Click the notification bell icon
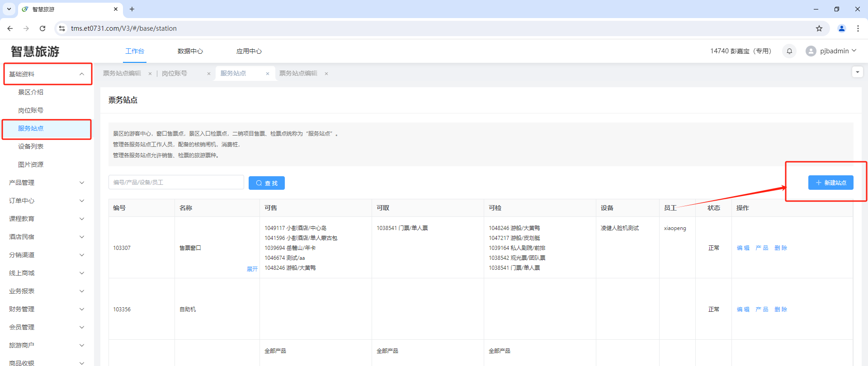 [x=789, y=51]
